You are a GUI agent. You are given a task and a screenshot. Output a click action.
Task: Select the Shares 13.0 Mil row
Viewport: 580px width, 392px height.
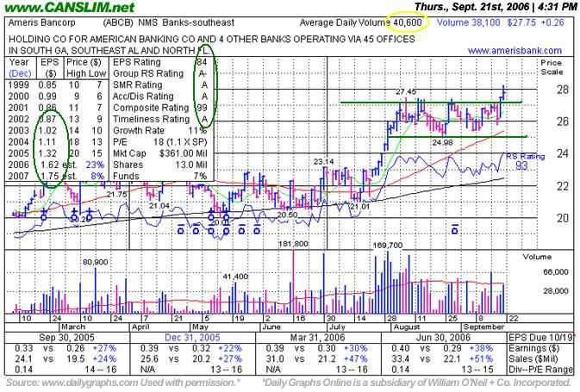click(x=159, y=165)
